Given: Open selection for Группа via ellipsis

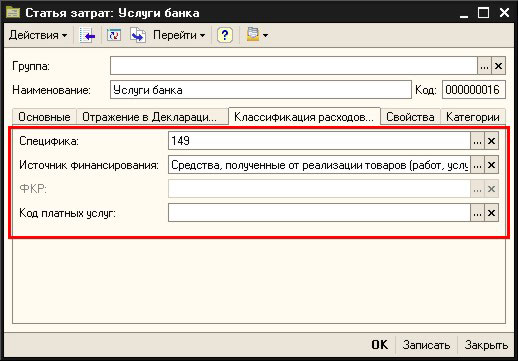Looking at the screenshot, I should click(484, 66).
